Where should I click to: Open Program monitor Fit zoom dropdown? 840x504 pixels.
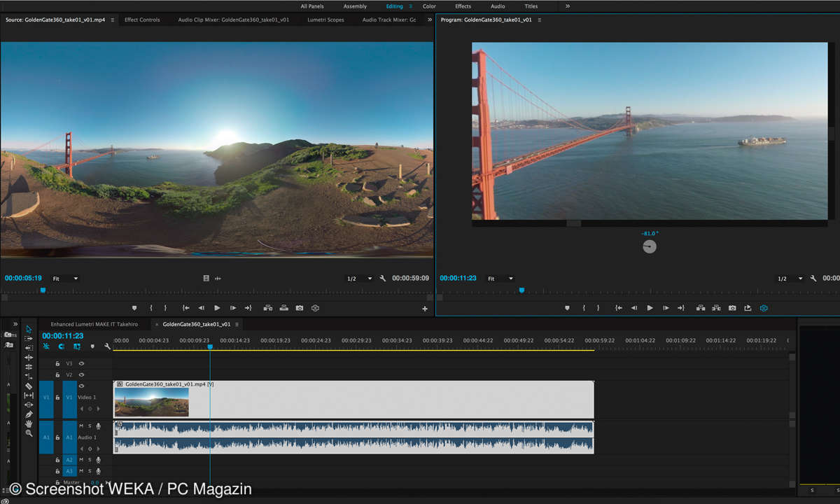(500, 279)
